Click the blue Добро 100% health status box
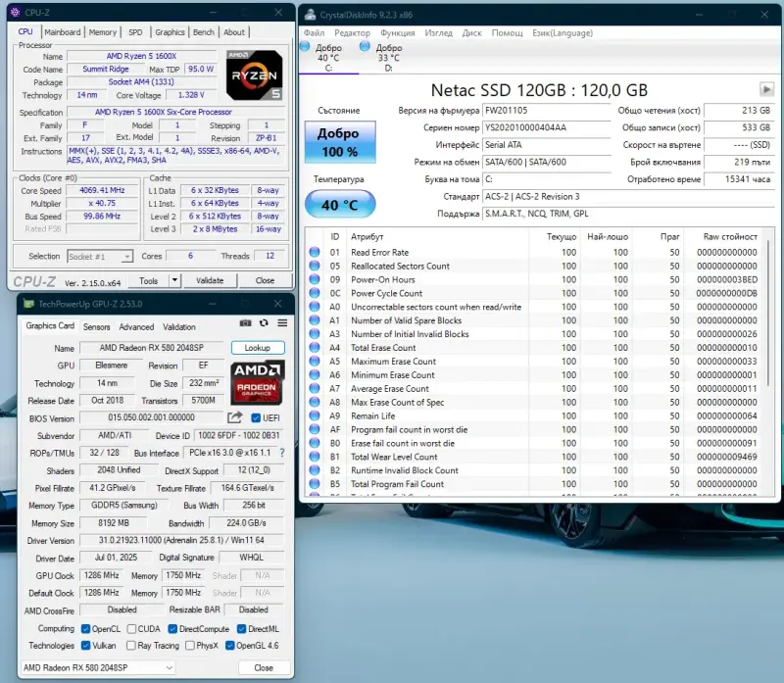Viewport: 784px width, 683px height. point(339,142)
